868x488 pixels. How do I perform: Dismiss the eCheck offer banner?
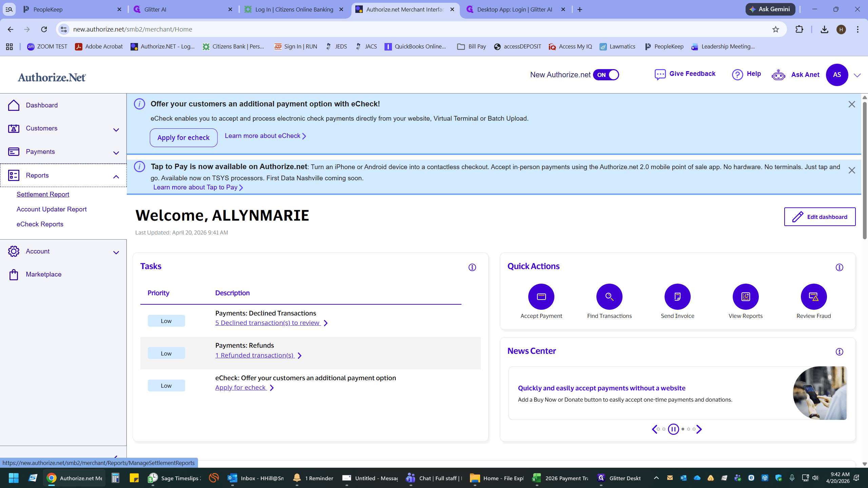(x=852, y=104)
